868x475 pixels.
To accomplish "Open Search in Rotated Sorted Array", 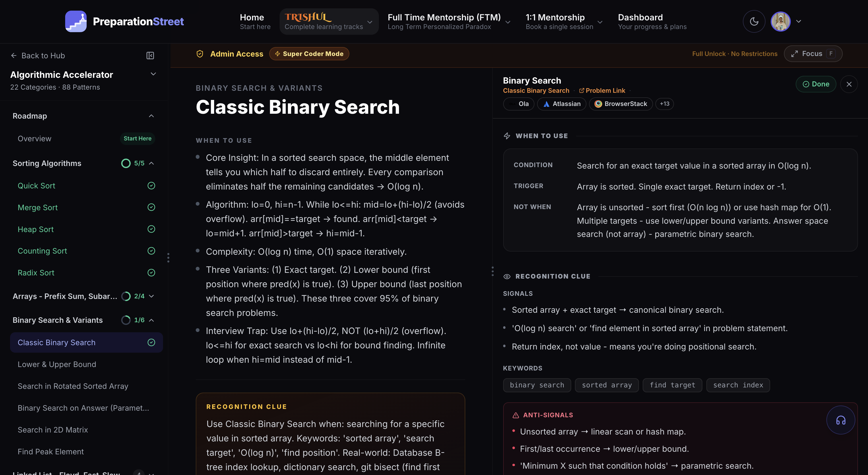I will pos(73,386).
